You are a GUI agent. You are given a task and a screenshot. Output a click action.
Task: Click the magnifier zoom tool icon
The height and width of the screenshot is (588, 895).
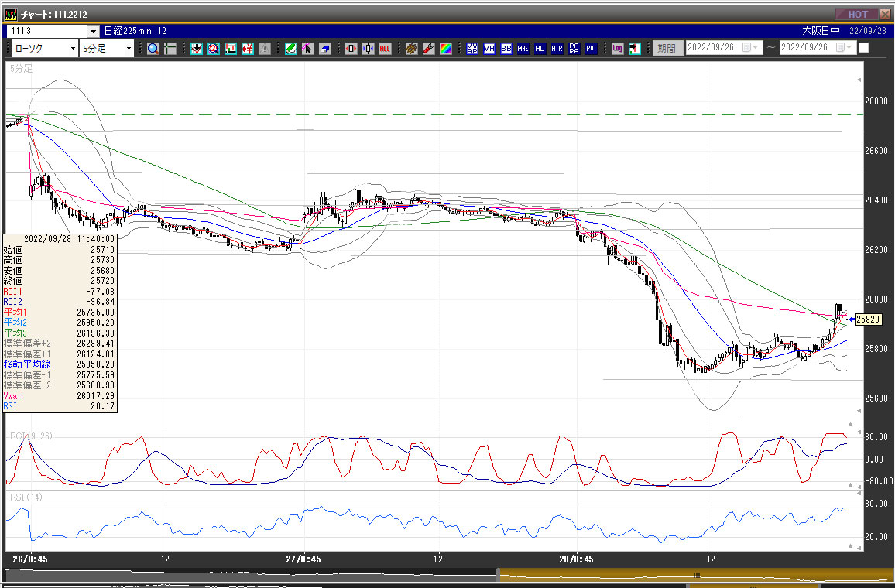(153, 49)
